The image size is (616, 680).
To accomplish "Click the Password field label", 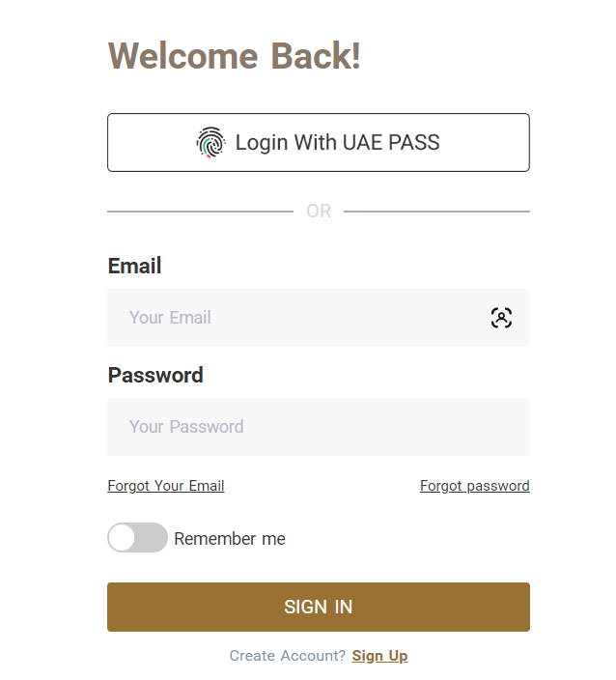I will [155, 375].
